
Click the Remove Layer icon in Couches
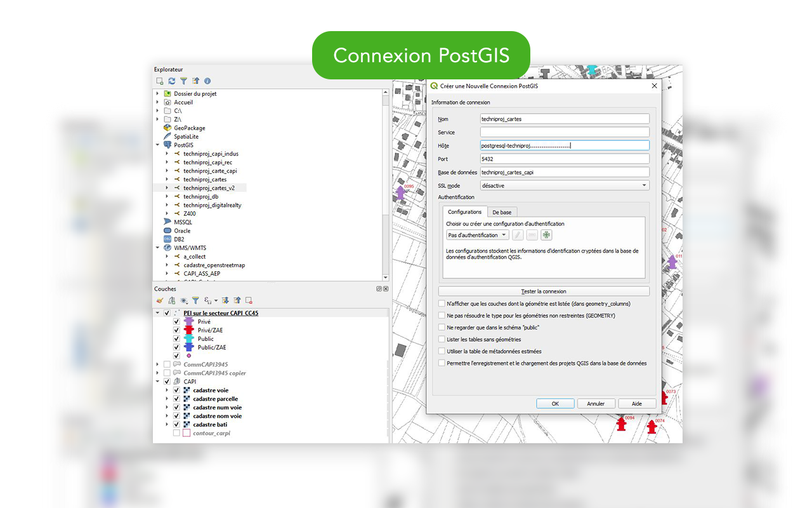click(249, 300)
